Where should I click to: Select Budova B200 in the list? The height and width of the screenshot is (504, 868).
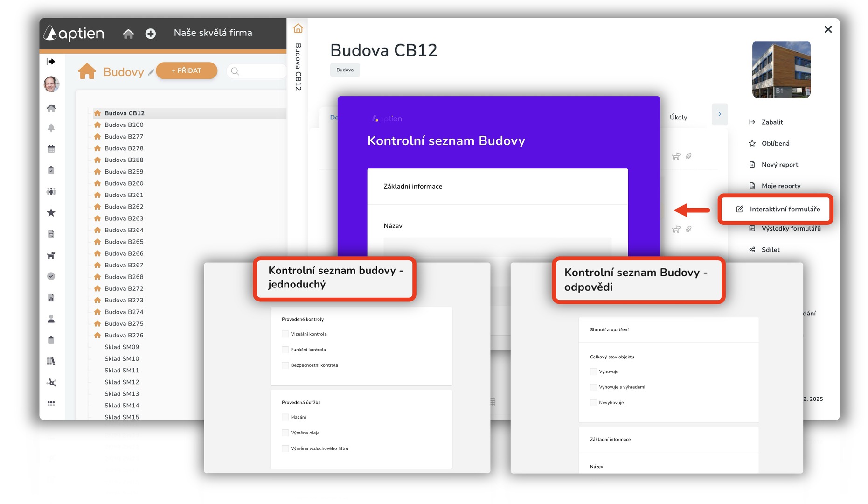(x=124, y=125)
